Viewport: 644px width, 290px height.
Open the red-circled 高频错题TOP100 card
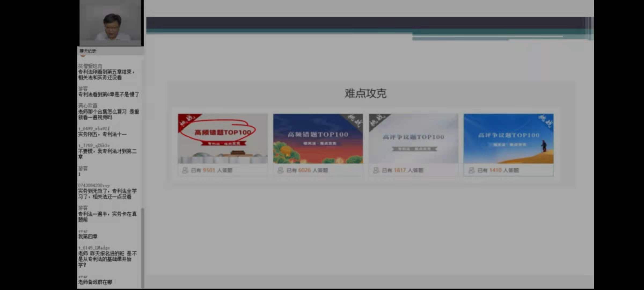point(223,139)
